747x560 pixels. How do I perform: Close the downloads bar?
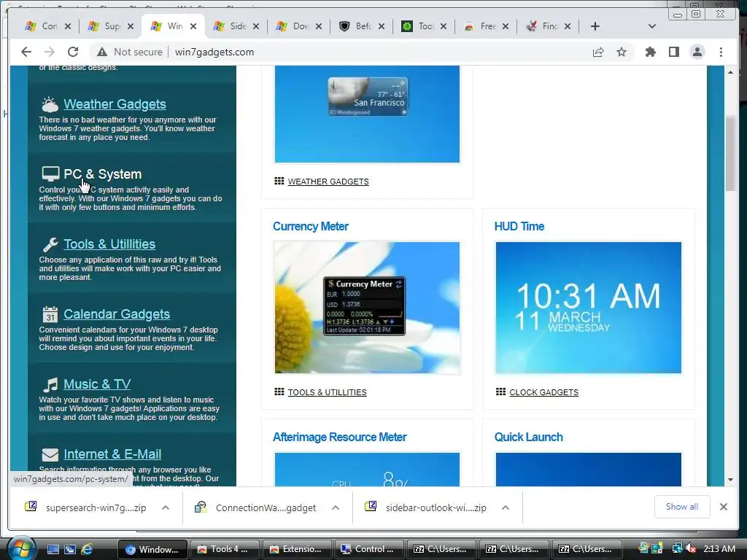724,507
